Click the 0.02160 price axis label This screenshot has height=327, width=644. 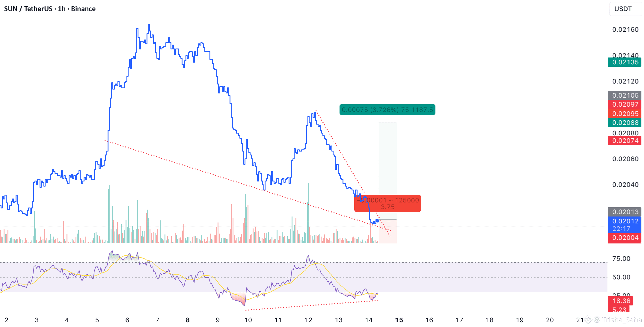625,30
